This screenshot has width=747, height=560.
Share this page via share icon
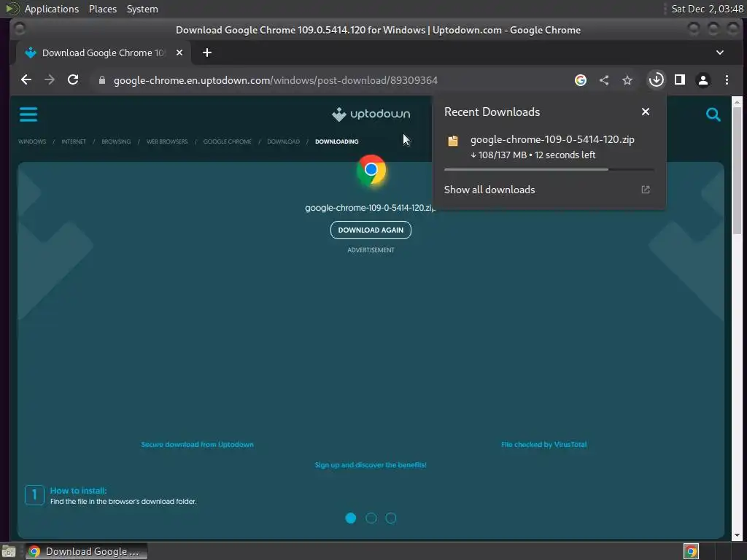click(604, 80)
